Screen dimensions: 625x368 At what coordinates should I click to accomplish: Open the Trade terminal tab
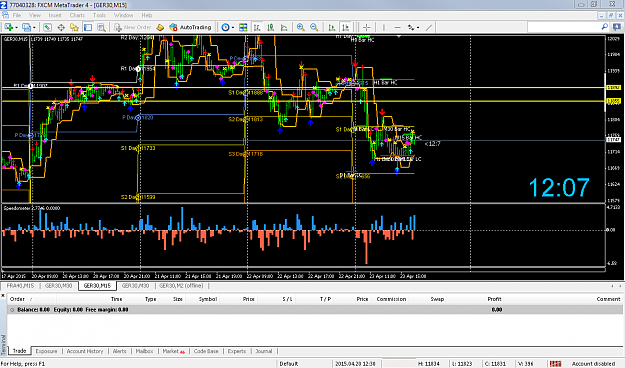[x=20, y=351]
